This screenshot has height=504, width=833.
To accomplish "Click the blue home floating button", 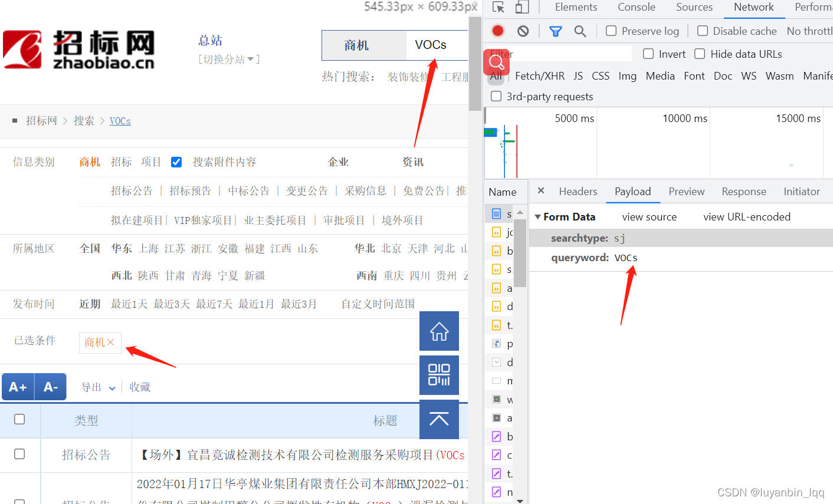I will click(439, 331).
